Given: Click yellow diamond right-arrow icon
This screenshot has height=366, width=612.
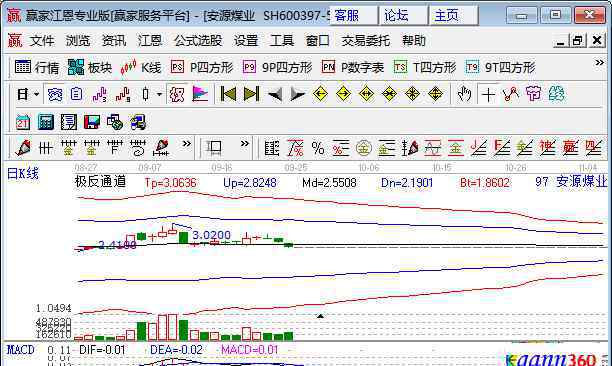Looking at the screenshot, I should [343, 94].
